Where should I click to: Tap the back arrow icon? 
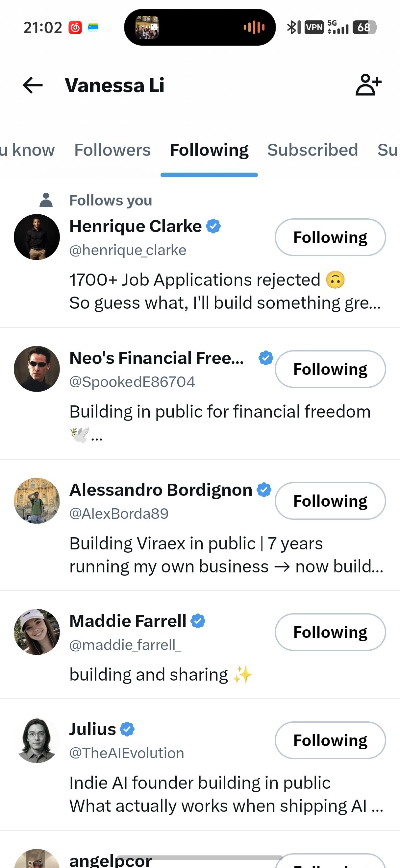[33, 85]
